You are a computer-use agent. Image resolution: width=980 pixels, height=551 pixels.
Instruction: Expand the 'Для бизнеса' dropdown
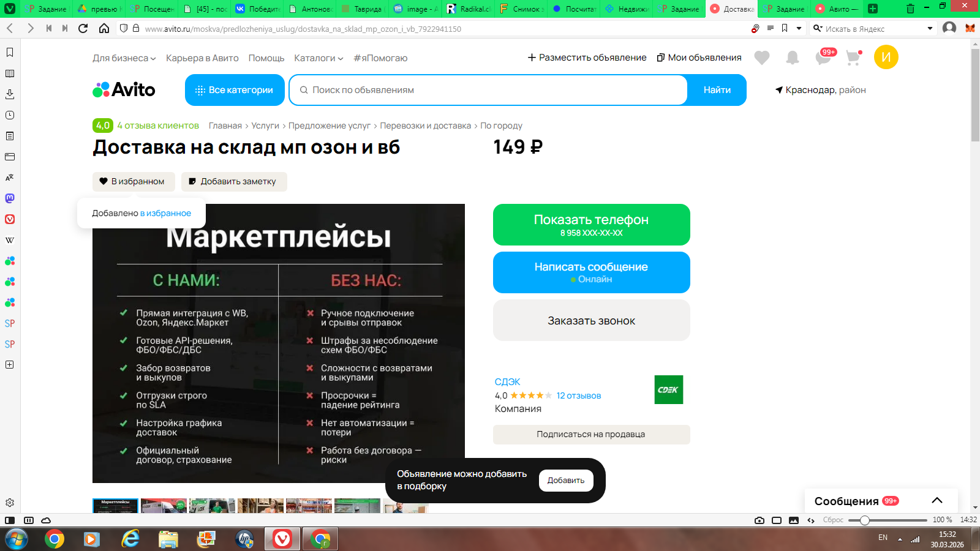tap(124, 58)
